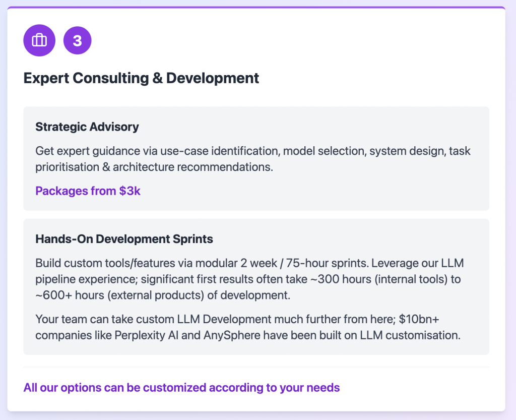516x420 pixels.
Task: Click the horizontal divider line above footer
Action: [x=256, y=367]
